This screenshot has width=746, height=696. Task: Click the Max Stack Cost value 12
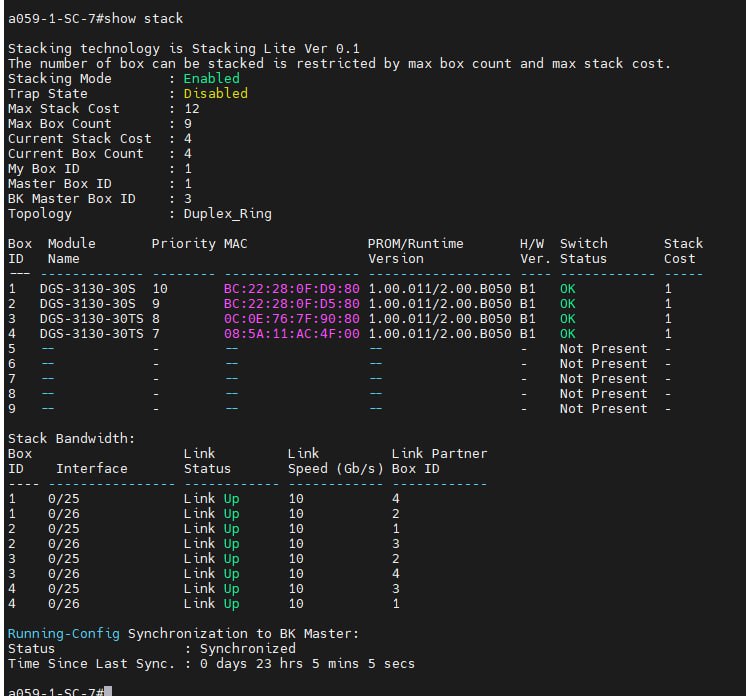pos(192,109)
